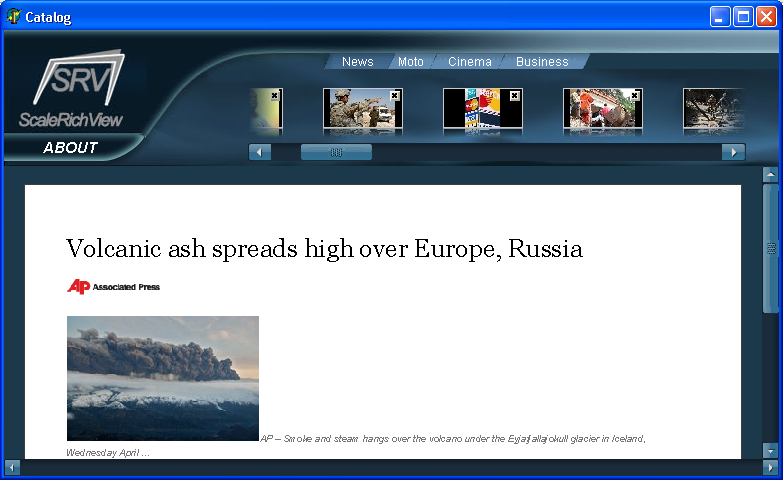Click the volcano ash cloud photo
The width and height of the screenshot is (783, 480).
point(162,378)
